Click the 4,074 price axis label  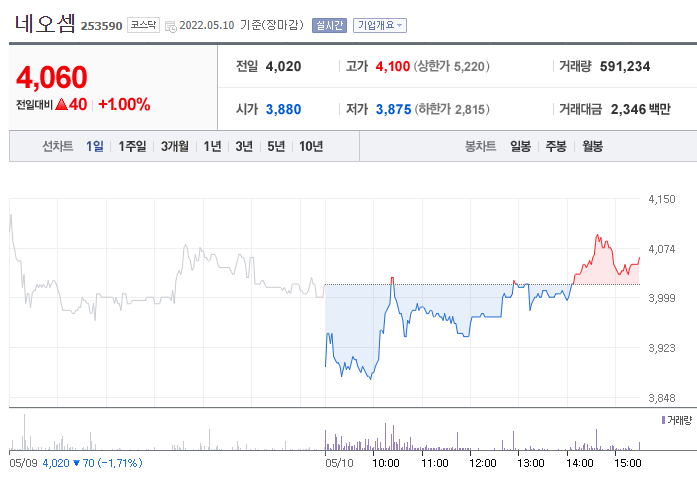coord(661,249)
